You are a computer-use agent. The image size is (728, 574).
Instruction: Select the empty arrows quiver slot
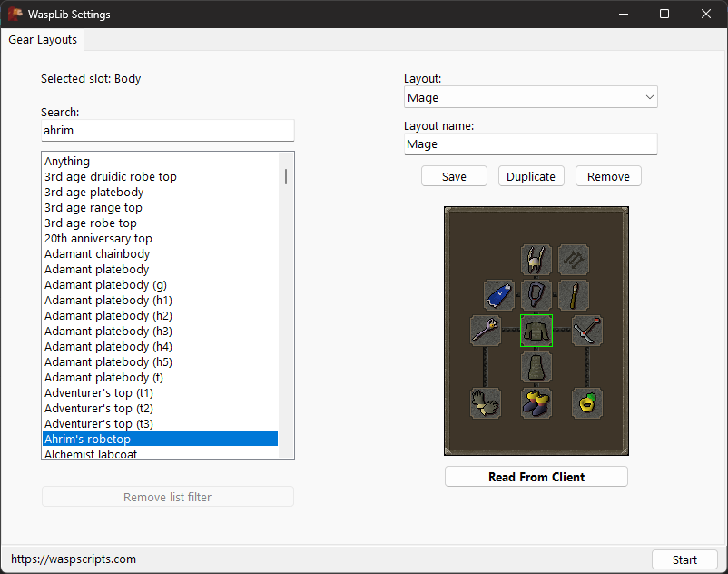(x=574, y=259)
